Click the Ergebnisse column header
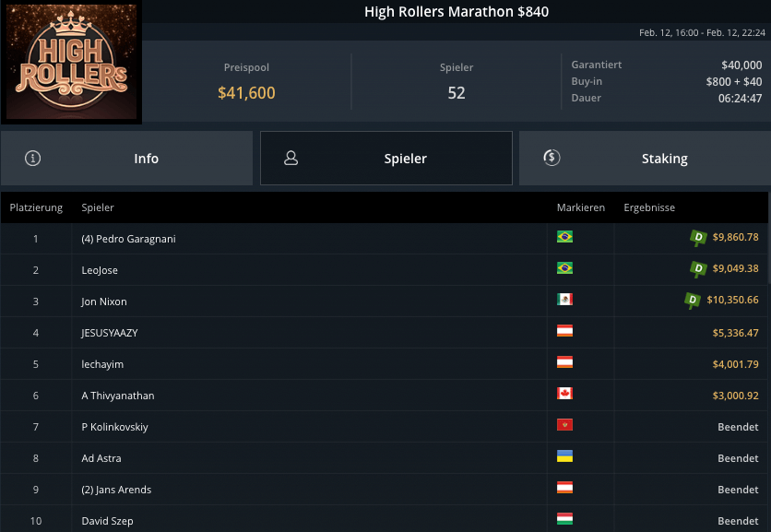 point(649,207)
